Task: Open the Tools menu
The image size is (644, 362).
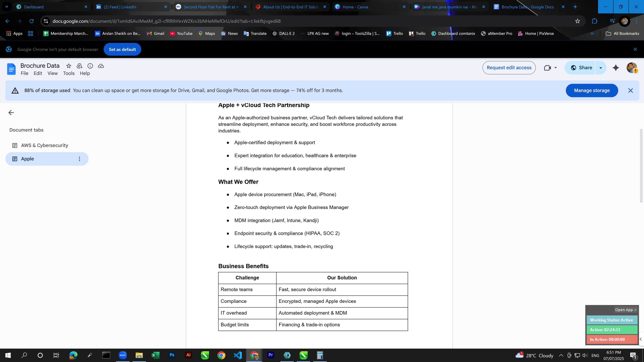Action: tap(69, 73)
